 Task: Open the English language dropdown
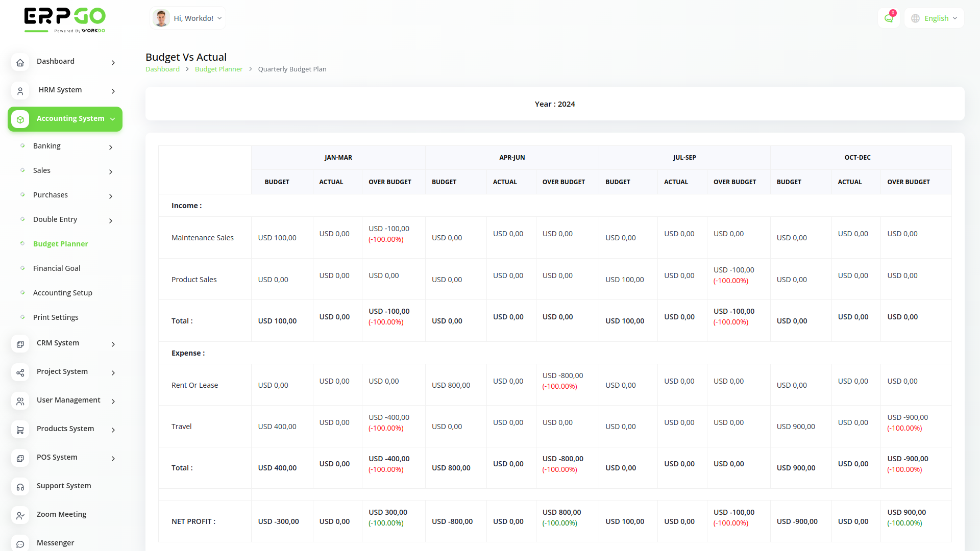[935, 18]
